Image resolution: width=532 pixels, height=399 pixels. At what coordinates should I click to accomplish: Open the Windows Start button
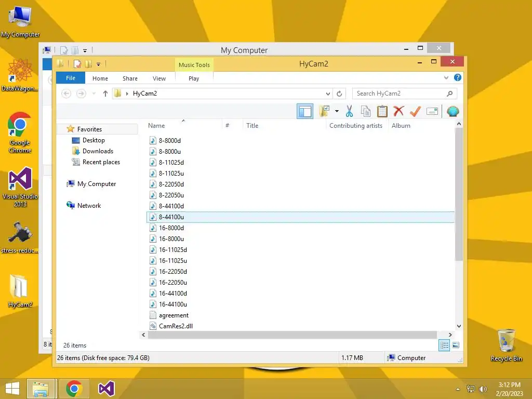point(12,389)
